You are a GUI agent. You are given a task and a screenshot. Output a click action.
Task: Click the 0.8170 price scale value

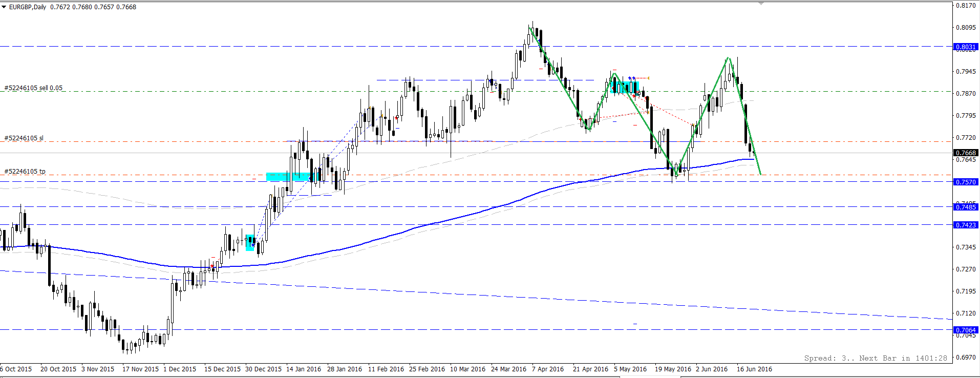click(966, 6)
